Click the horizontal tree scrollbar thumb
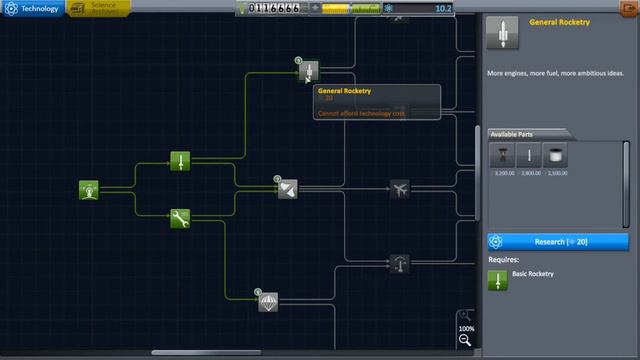This screenshot has width=640, height=360. [x=206, y=352]
